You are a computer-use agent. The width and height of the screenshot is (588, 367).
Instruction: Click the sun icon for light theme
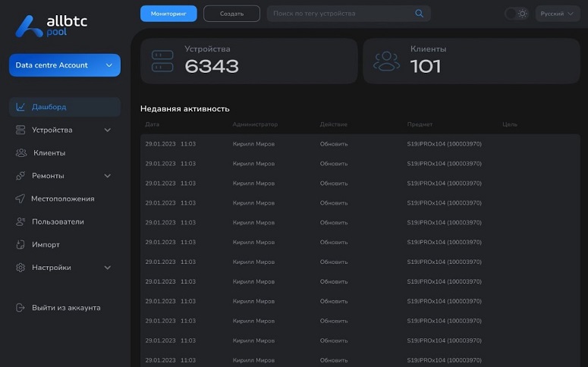(x=522, y=14)
